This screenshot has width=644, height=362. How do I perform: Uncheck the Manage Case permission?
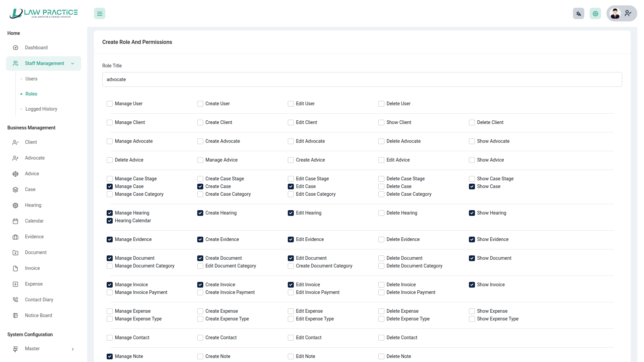(x=110, y=187)
